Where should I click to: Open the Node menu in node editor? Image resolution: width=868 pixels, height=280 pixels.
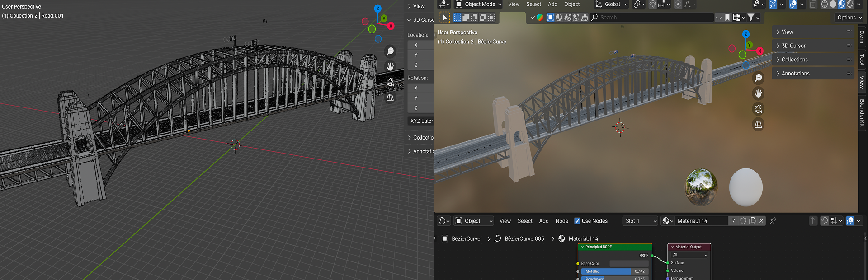[561, 221]
